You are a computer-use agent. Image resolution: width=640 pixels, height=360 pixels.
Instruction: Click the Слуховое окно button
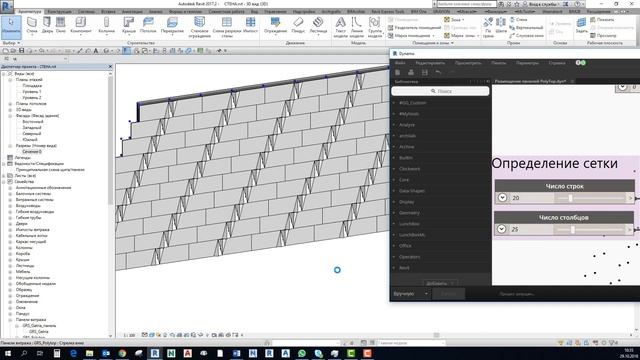pos(526,36)
